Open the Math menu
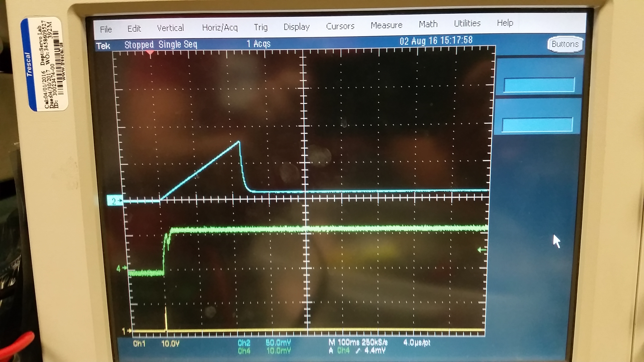This screenshot has height=362, width=644. pyautogui.click(x=428, y=24)
